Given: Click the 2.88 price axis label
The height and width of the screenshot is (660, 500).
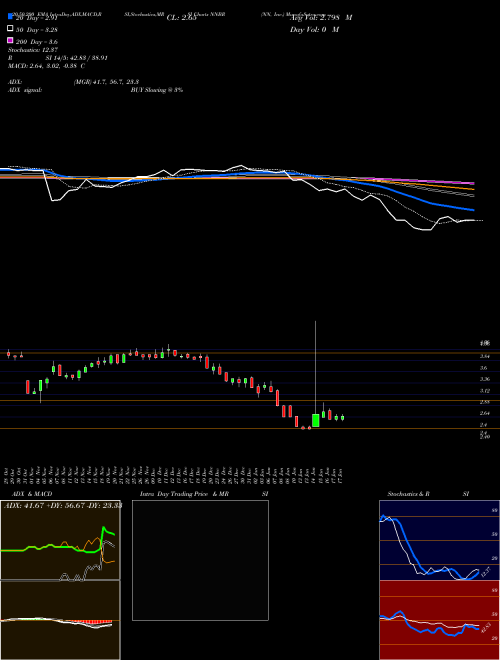Looking at the screenshot, I should tap(484, 402).
